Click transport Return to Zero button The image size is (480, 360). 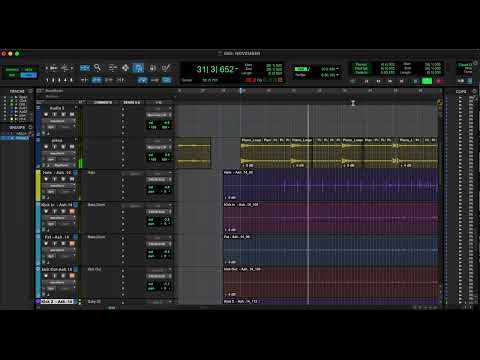pyautogui.click(x=366, y=81)
